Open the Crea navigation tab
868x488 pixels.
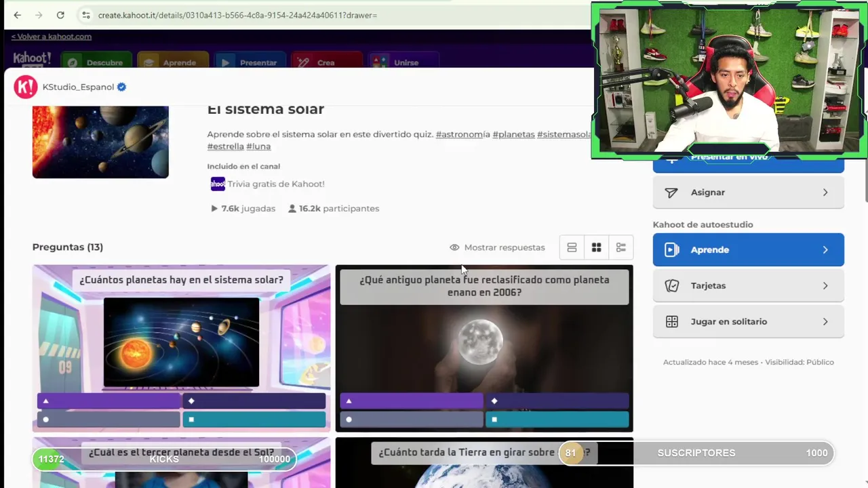point(327,62)
